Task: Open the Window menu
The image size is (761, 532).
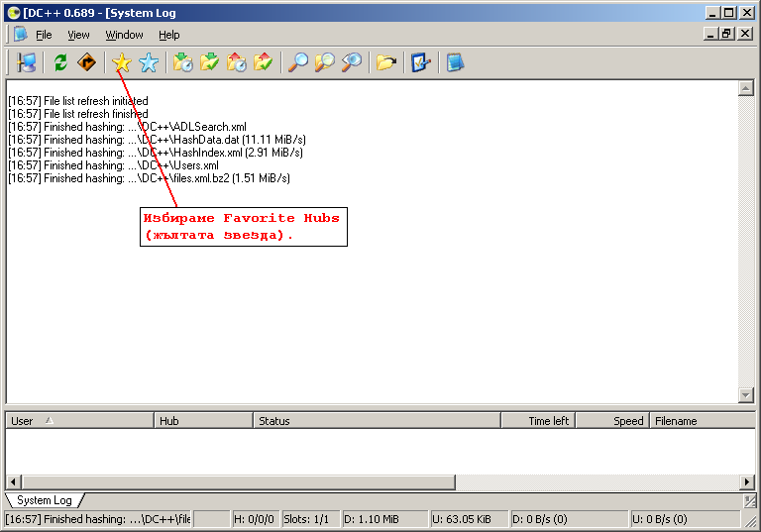Action: click(124, 35)
